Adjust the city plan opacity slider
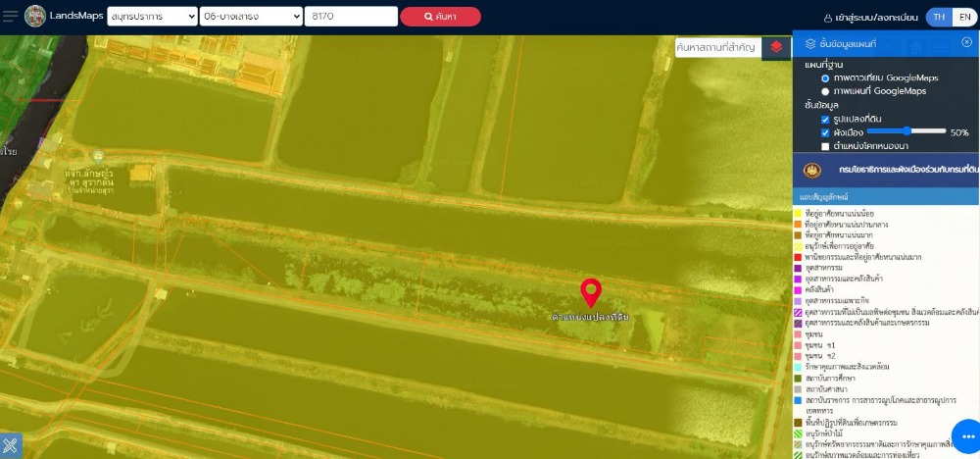The width and height of the screenshot is (980, 459). point(906,131)
